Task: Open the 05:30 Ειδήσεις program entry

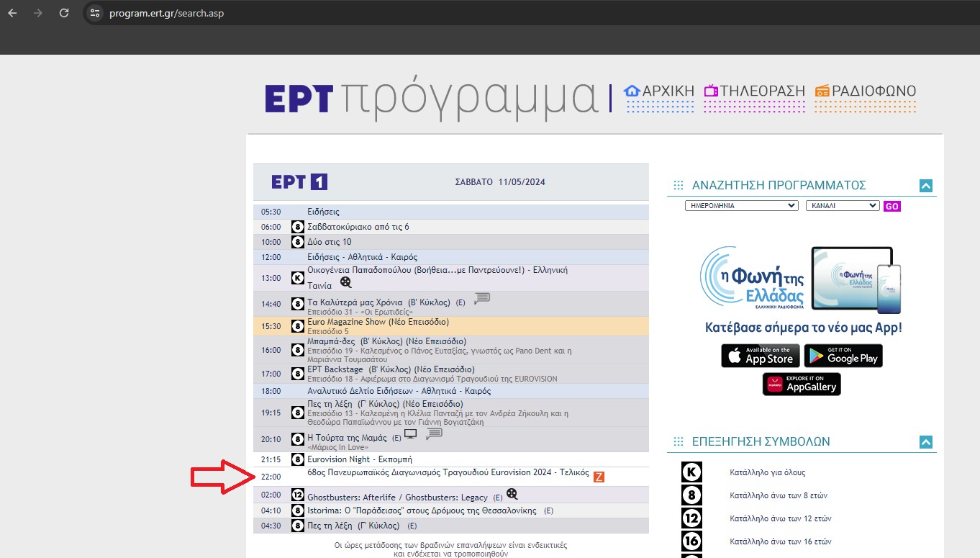Action: tap(323, 212)
